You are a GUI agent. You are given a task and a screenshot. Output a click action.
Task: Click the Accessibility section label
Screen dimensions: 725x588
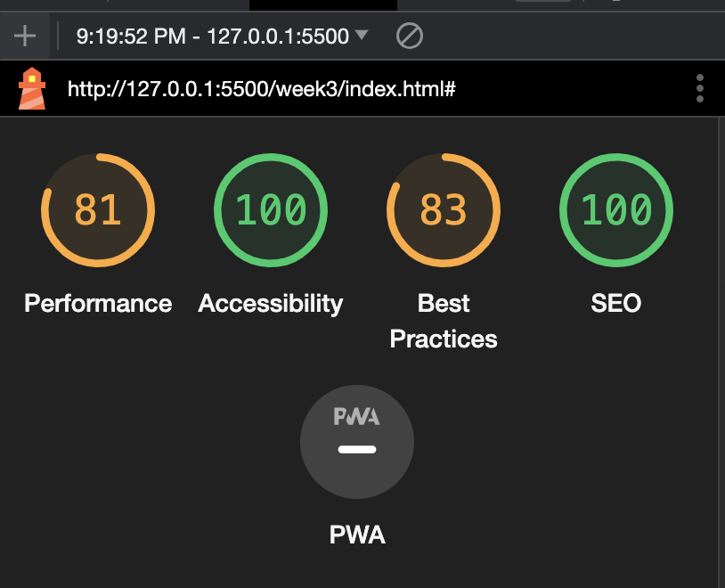click(x=270, y=303)
